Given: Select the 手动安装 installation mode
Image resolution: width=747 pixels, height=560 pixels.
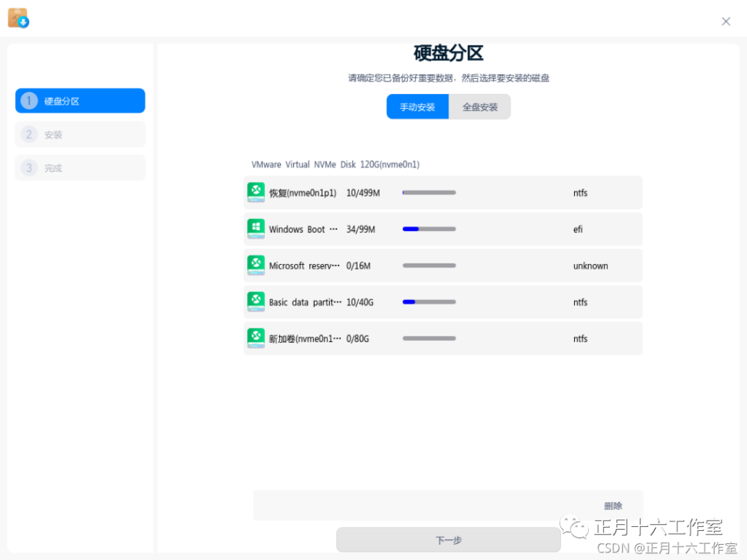Looking at the screenshot, I should pos(418,107).
